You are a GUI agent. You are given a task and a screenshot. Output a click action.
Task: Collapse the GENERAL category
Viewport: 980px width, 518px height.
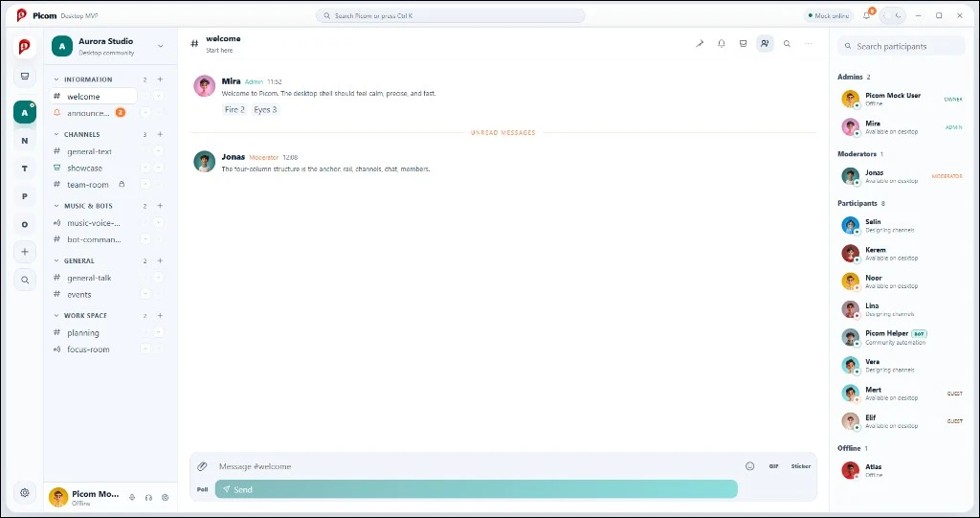[x=56, y=260]
